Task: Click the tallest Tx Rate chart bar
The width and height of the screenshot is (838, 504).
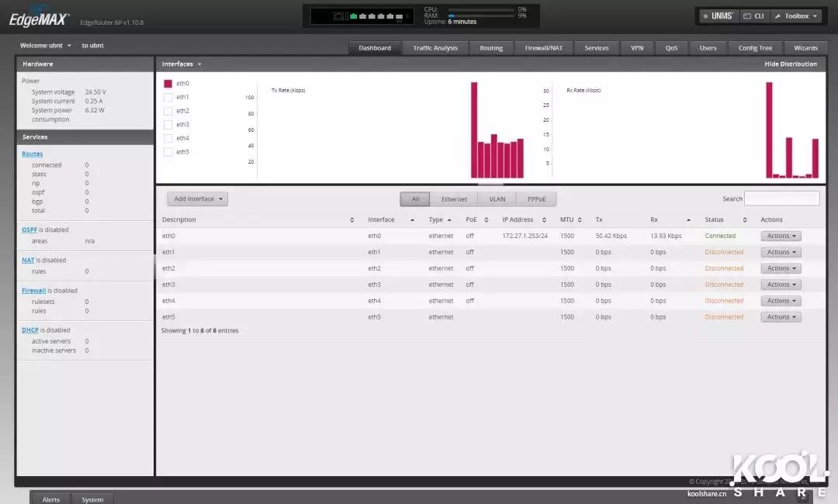Action: tap(474, 129)
